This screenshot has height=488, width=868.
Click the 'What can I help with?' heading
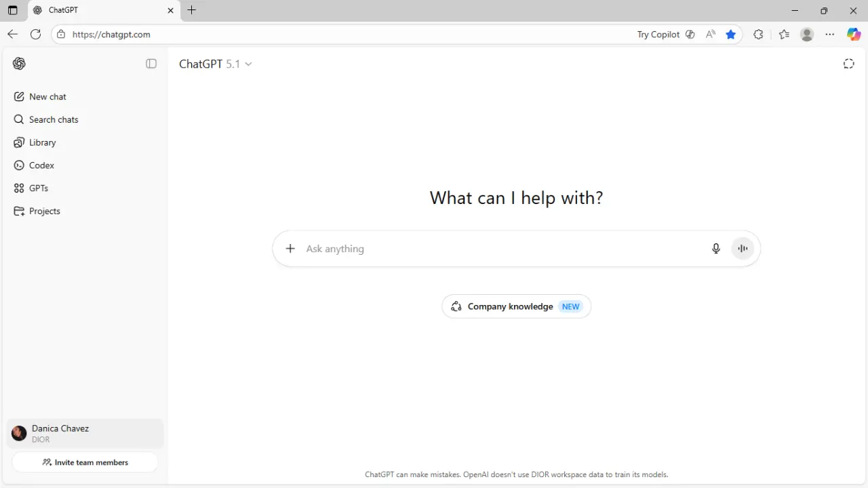(516, 198)
